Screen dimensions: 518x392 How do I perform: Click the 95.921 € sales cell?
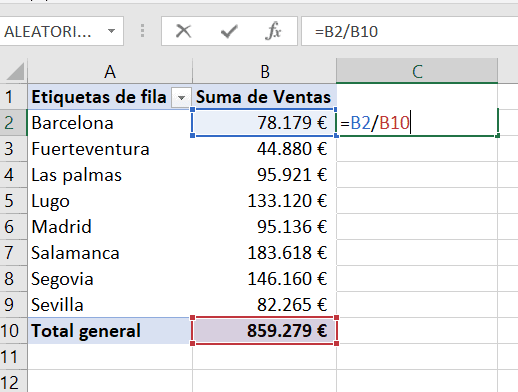[264, 175]
